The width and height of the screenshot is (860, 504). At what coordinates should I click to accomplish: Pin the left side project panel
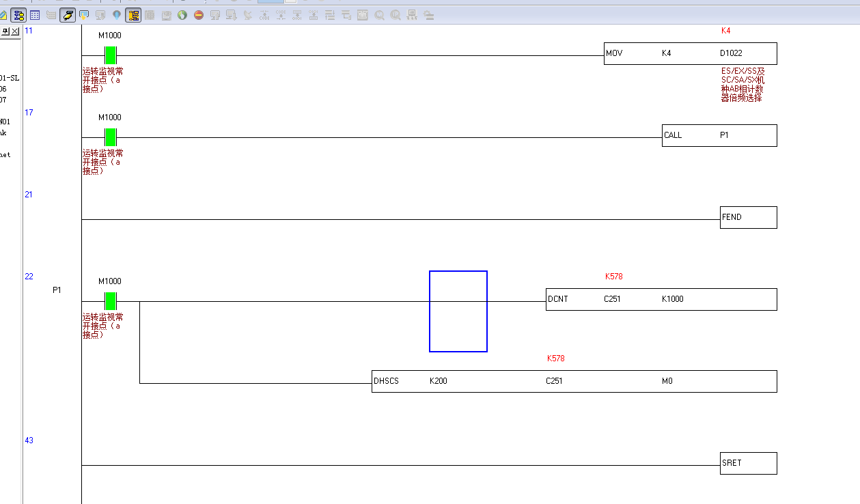click(5, 31)
